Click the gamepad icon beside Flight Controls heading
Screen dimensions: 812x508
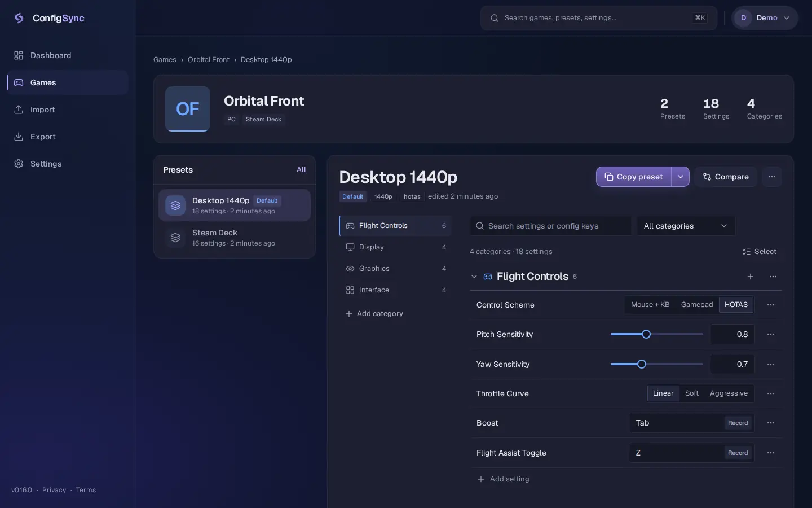[488, 277]
